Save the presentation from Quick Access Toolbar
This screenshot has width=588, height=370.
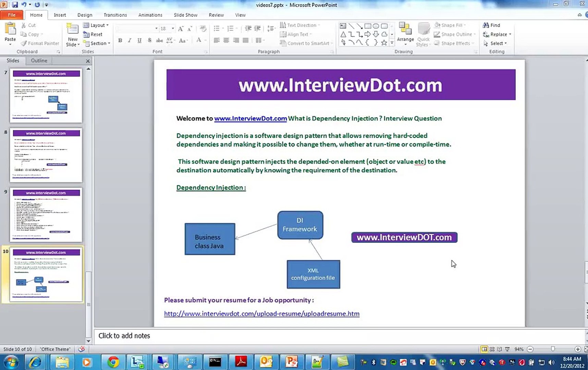pos(15,5)
